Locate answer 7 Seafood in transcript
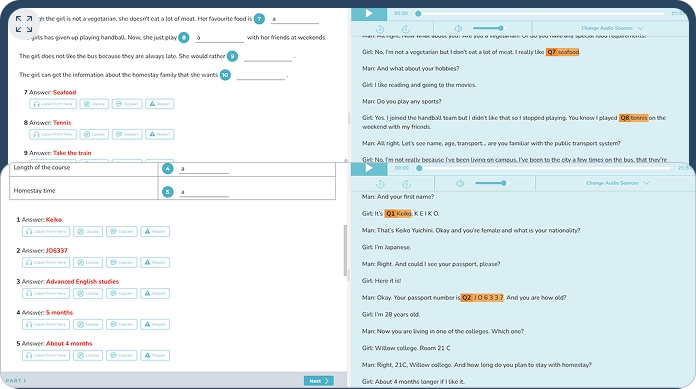The width and height of the screenshot is (696, 389). pyautogui.click(x=94, y=104)
